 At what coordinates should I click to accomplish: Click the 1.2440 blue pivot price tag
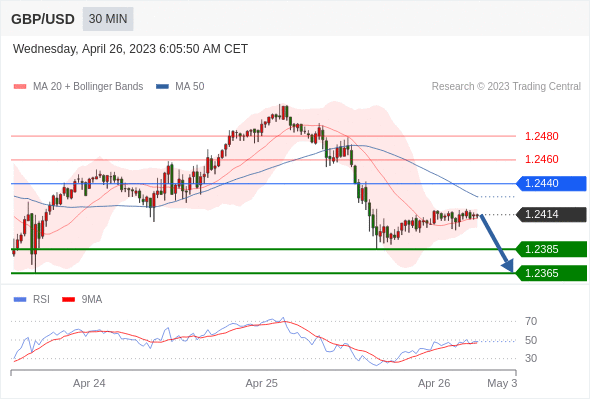click(551, 184)
